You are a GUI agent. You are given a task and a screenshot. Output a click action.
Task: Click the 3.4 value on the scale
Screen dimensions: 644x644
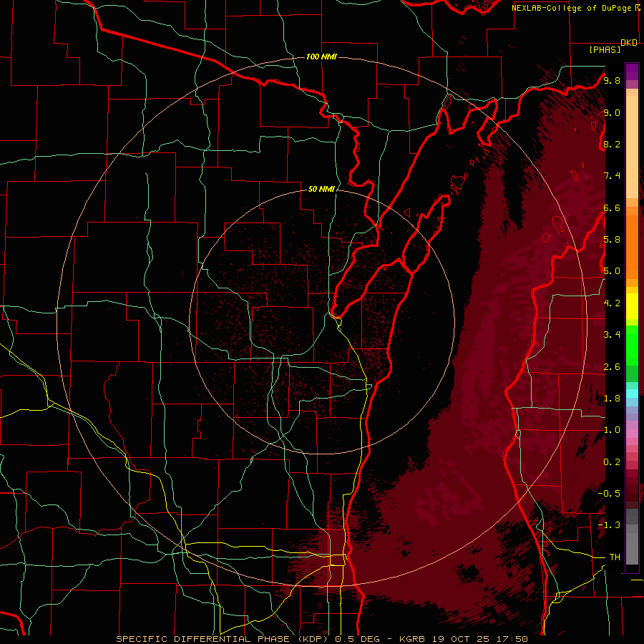612,335
